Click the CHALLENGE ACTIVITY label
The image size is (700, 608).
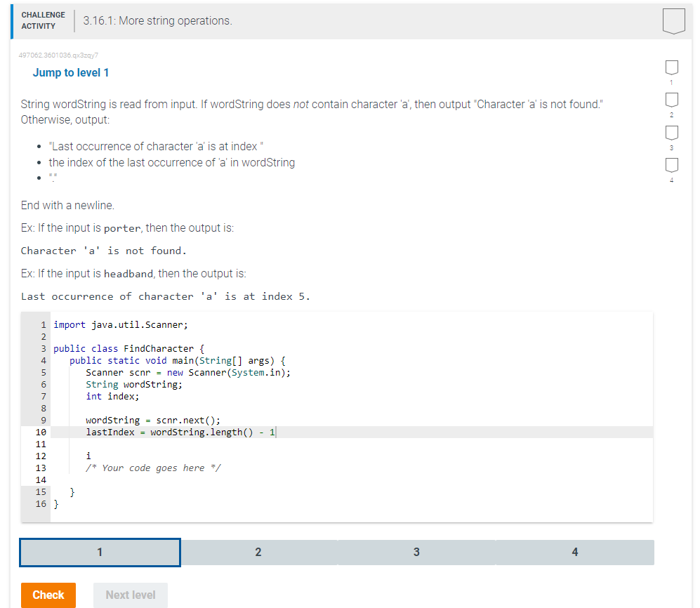(x=43, y=20)
